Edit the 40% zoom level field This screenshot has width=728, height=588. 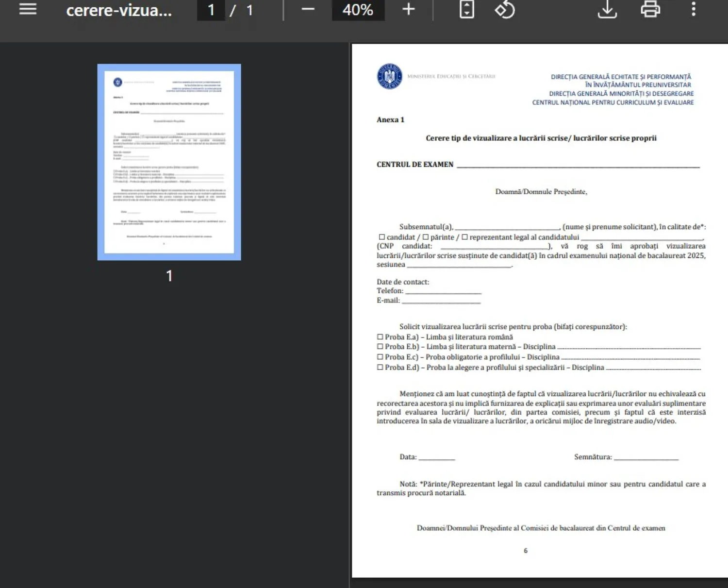[358, 10]
